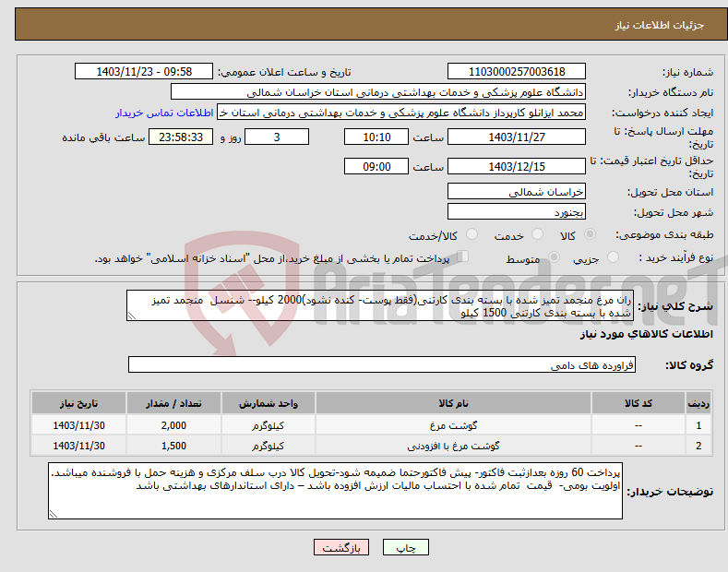Select the خدمت radio button

click(537, 234)
